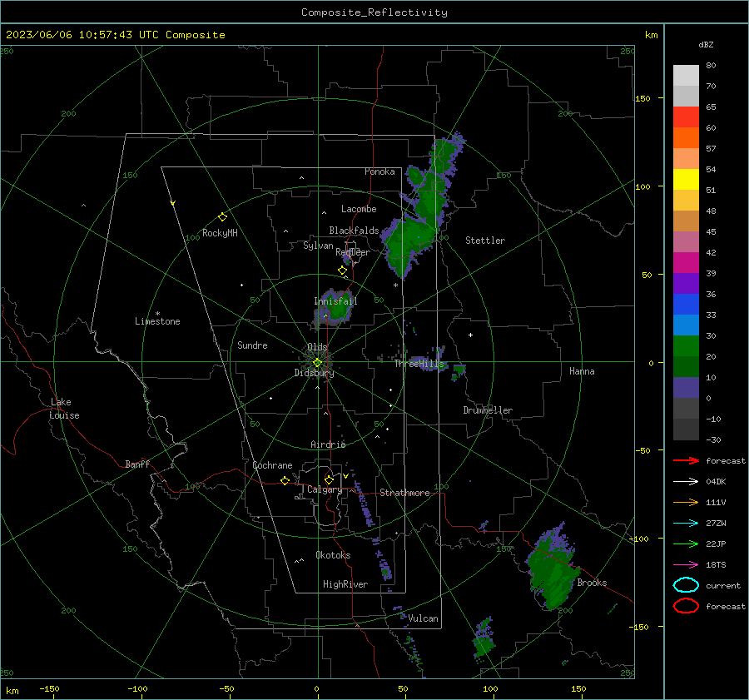Click the Okotoks town label
This screenshot has height=700, width=749.
point(333,555)
